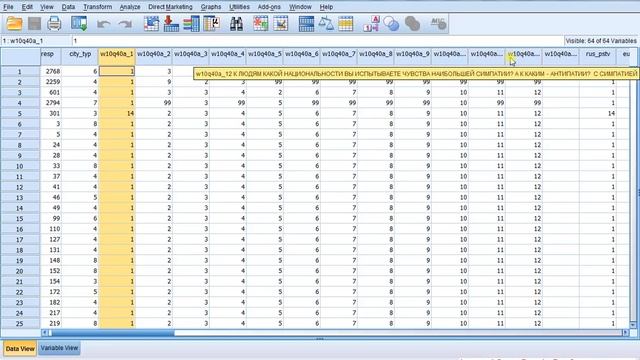Click the Go to variable icon
This screenshot has height=360, width=640.
tap(171, 24)
